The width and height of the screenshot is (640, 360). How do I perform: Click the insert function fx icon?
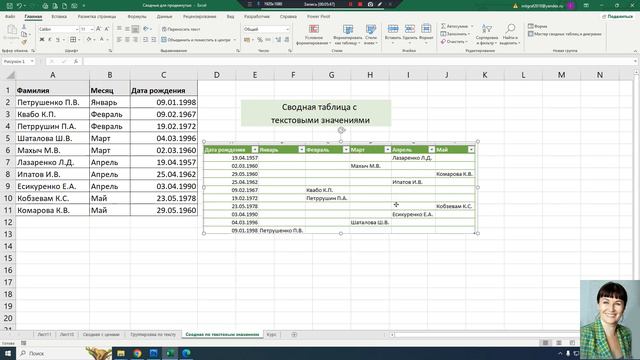76,61
